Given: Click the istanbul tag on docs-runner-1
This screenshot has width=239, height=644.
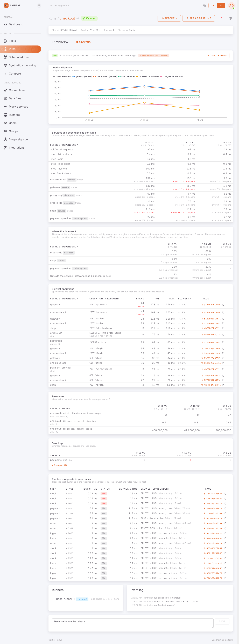Looking at the screenshot, I should pos(82,599).
